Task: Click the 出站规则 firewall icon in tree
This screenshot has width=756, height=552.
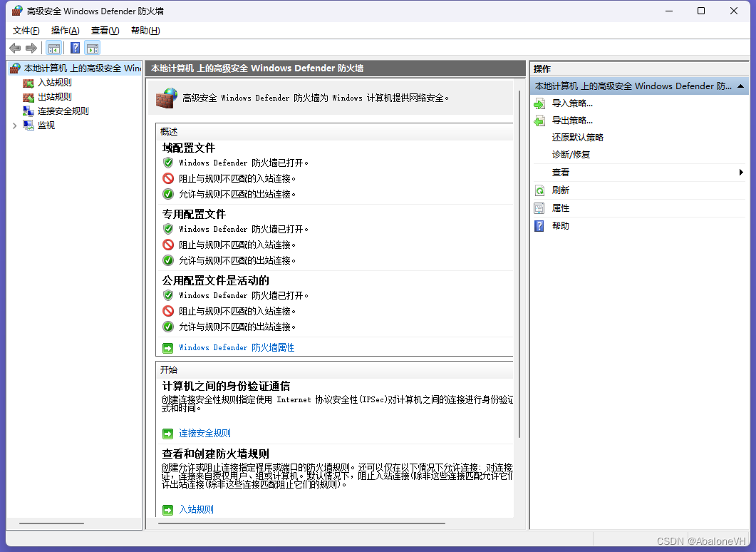Action: pos(29,97)
